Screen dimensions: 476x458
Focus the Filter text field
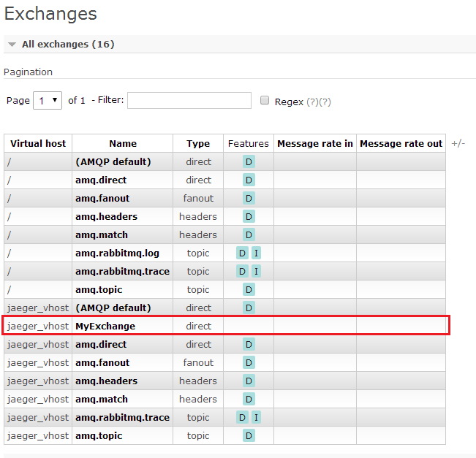(189, 100)
